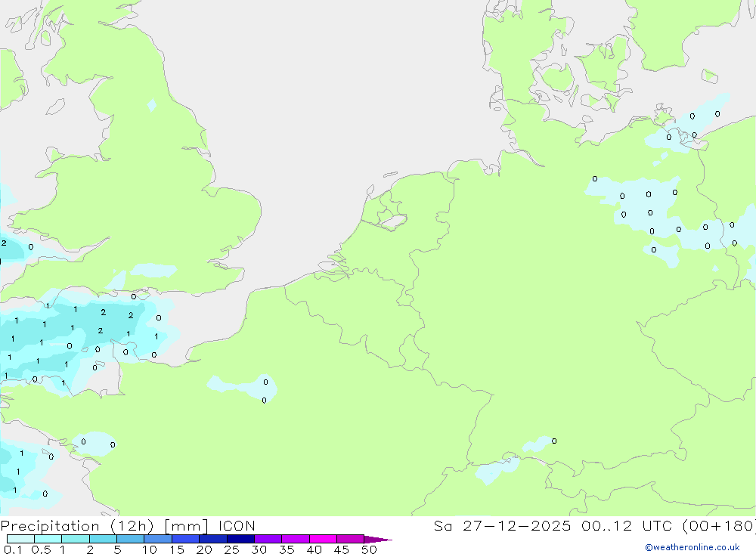The width and height of the screenshot is (756, 554).
Task: Click the '40' legend scale label
Action: coord(314,549)
